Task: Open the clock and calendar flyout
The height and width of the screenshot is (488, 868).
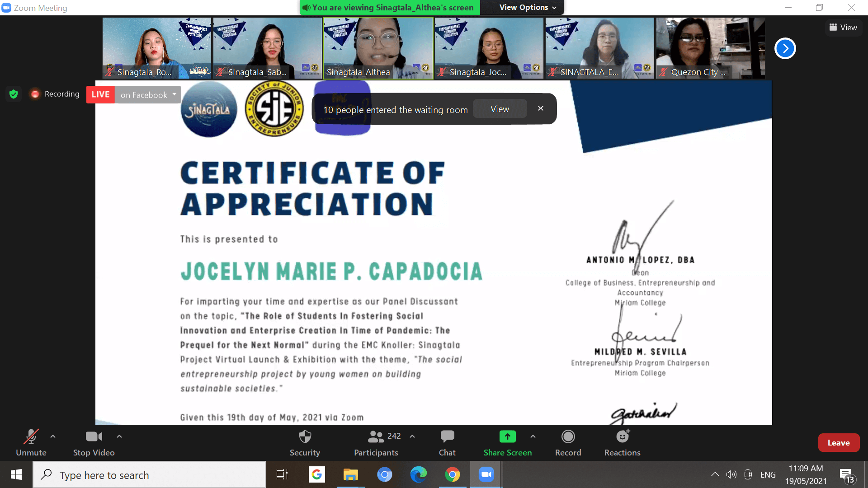Action: [806, 474]
